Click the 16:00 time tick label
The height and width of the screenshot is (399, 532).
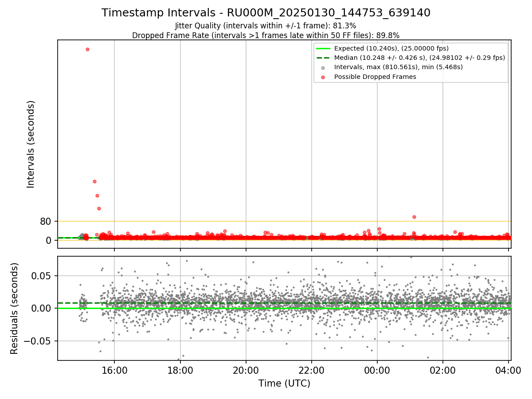114,370
